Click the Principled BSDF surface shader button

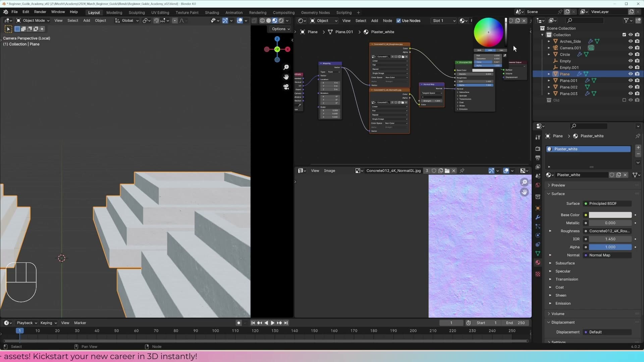pos(607,204)
